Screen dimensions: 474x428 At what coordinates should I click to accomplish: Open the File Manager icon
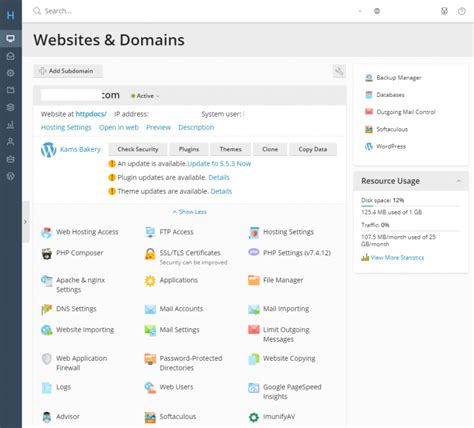pos(254,280)
